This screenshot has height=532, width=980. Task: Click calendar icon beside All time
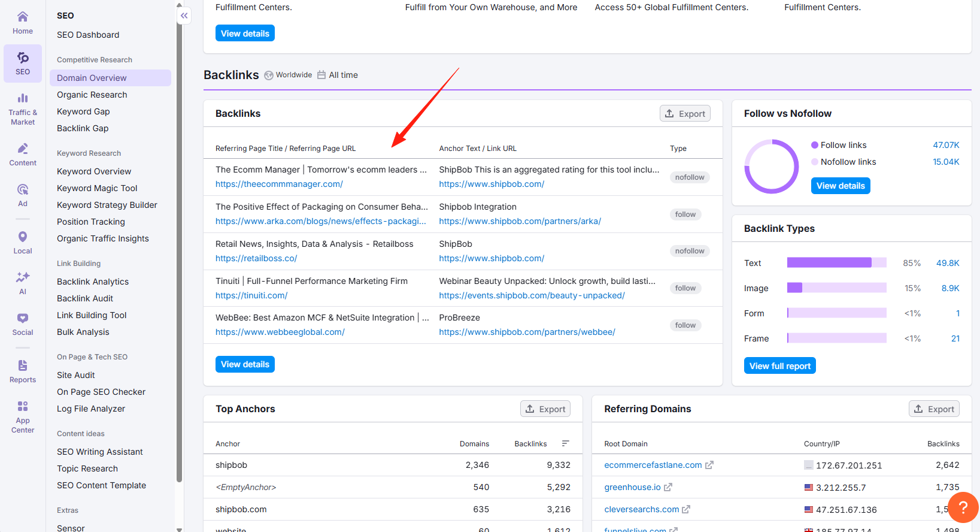click(x=321, y=75)
